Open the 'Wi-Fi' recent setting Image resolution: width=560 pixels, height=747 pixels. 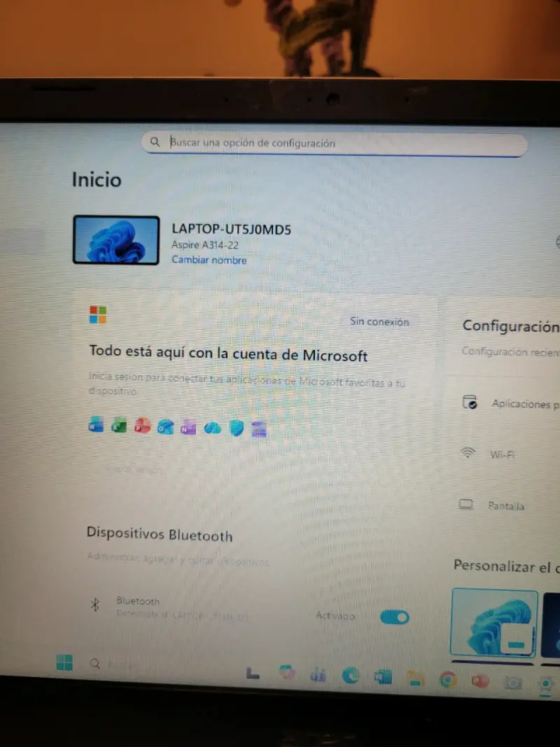click(502, 454)
